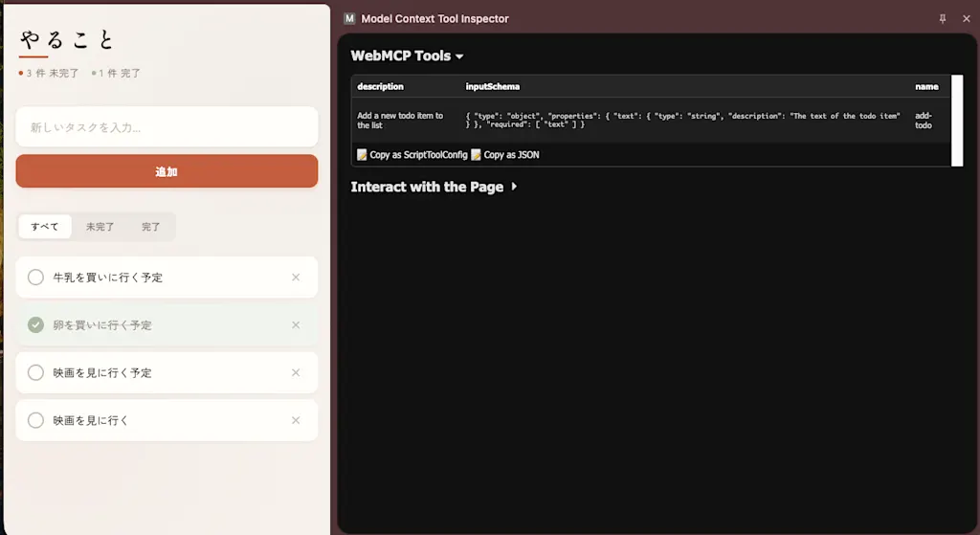This screenshot has width=980, height=535.
Task: Collapse the WebMCP Tools section
Action: [x=407, y=56]
